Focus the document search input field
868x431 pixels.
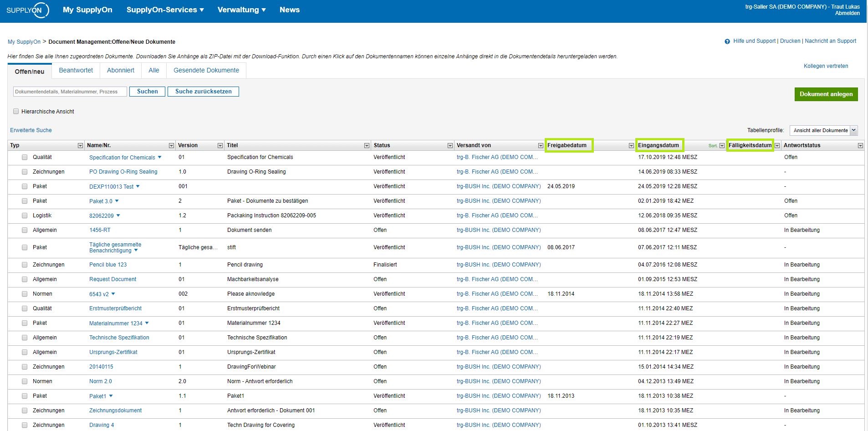[x=70, y=92]
